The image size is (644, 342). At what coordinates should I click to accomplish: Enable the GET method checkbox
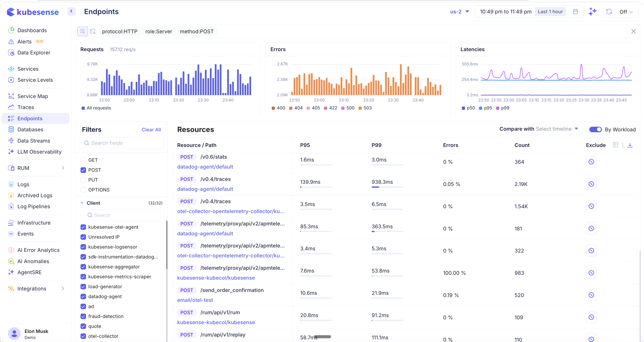click(83, 160)
